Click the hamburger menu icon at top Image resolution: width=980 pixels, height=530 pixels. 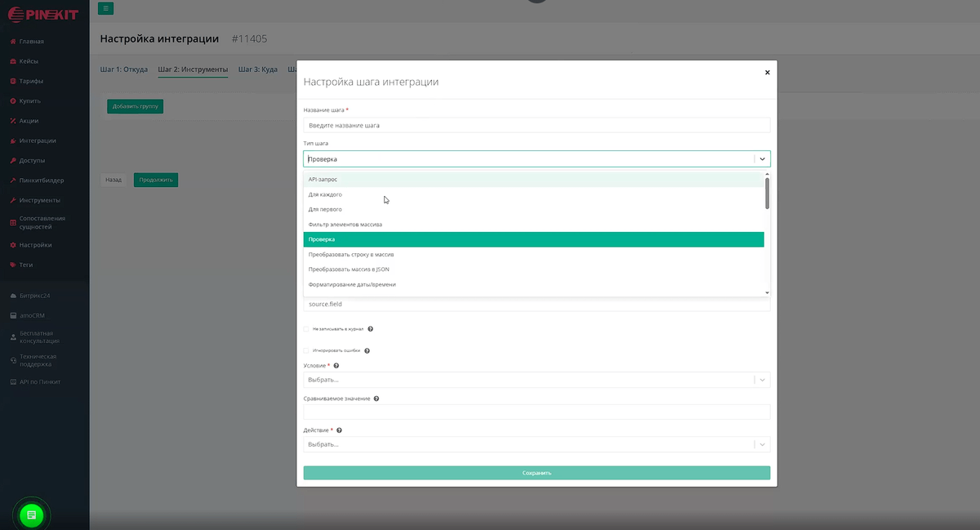105,9
